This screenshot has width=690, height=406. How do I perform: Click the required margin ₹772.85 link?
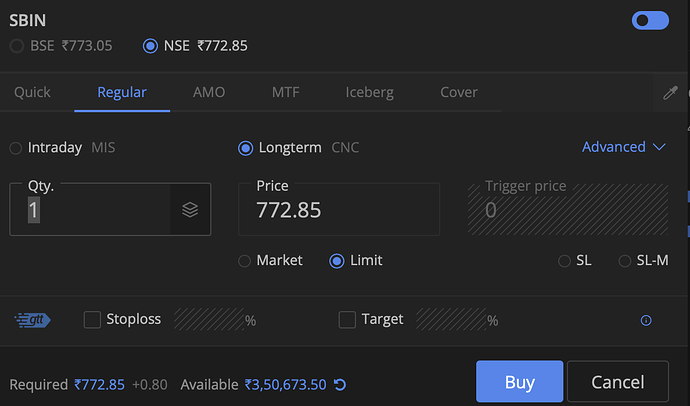click(99, 385)
